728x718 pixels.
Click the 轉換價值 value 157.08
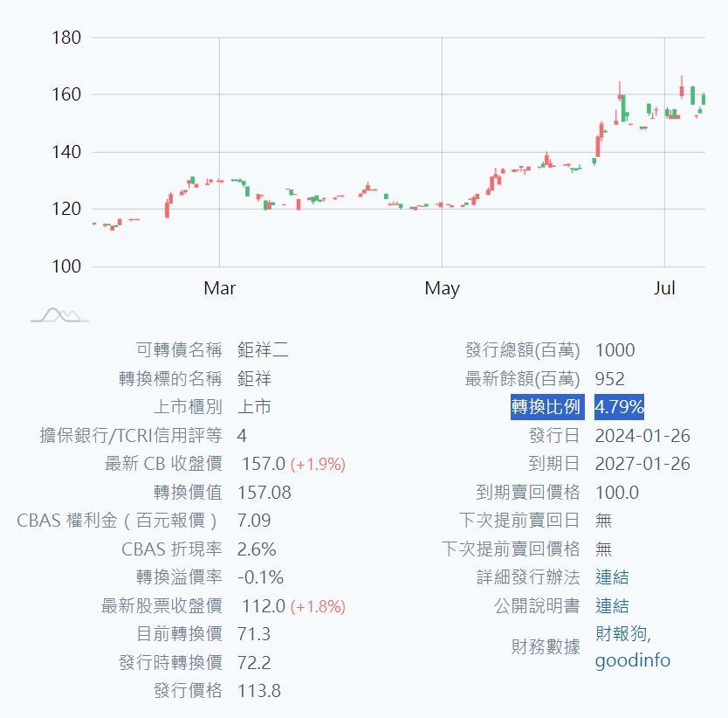pyautogui.click(x=264, y=493)
